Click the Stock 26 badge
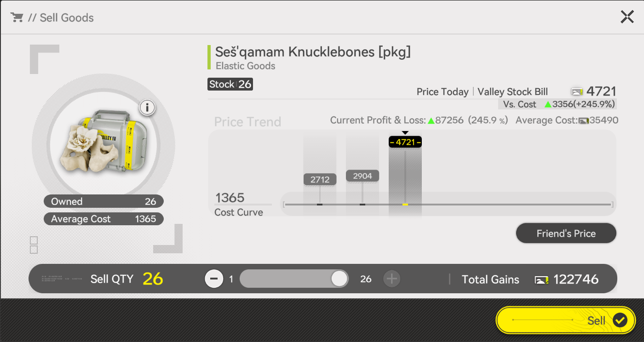 230,84
